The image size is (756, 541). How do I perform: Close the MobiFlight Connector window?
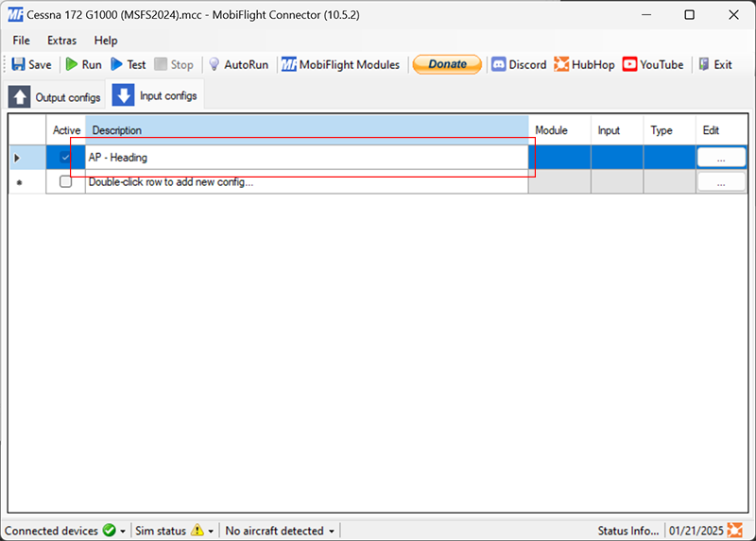click(734, 14)
